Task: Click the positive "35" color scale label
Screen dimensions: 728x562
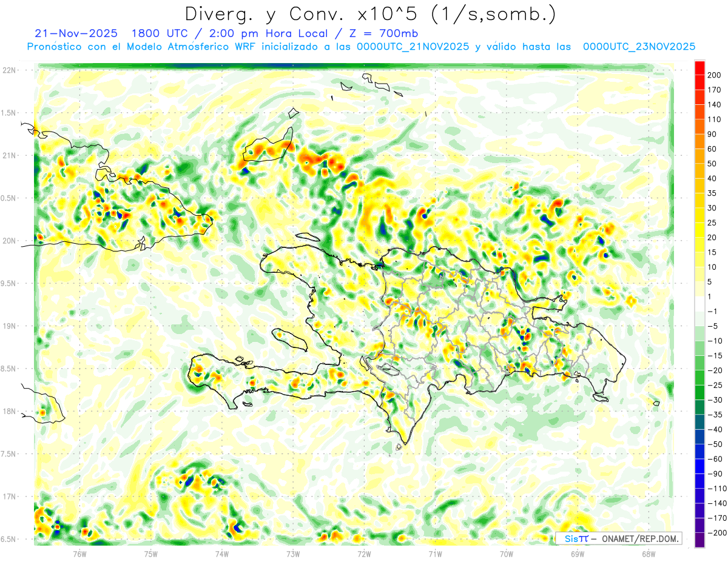Action: pos(712,193)
